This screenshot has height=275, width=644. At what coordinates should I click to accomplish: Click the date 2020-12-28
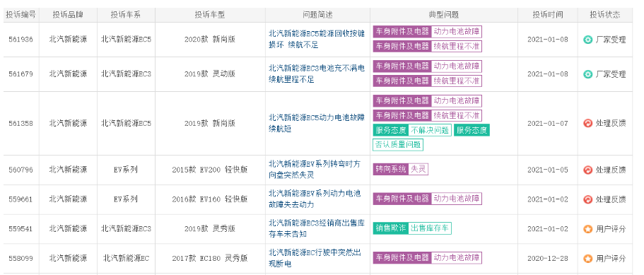pyautogui.click(x=548, y=259)
